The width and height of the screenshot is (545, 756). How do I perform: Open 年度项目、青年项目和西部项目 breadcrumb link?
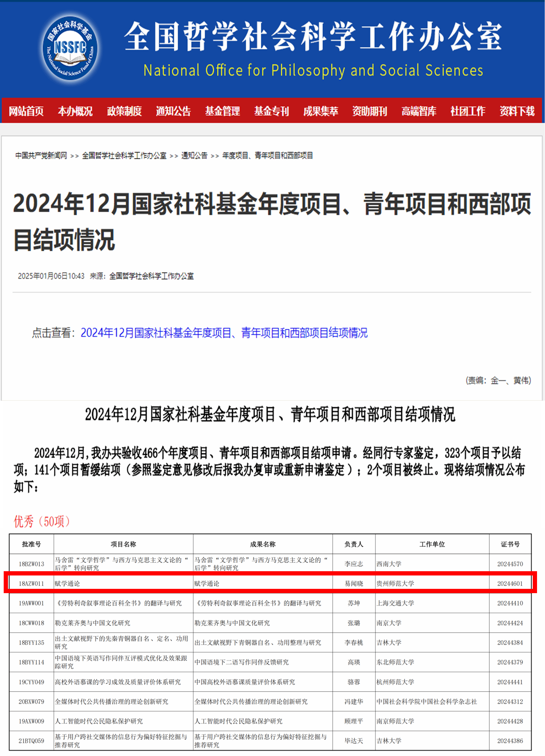click(267, 156)
